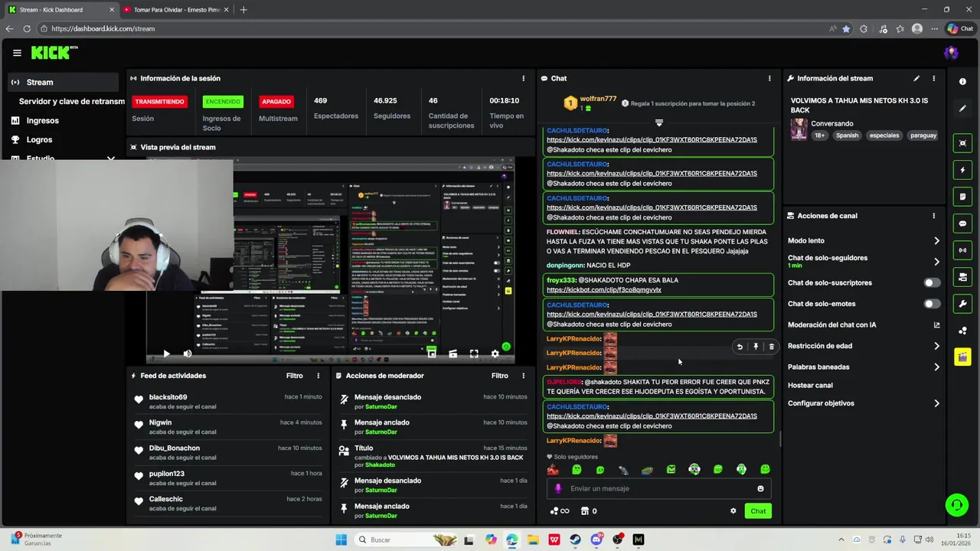Toggle the wrench icon in the right sidebar
980x551 pixels.
(x=962, y=304)
